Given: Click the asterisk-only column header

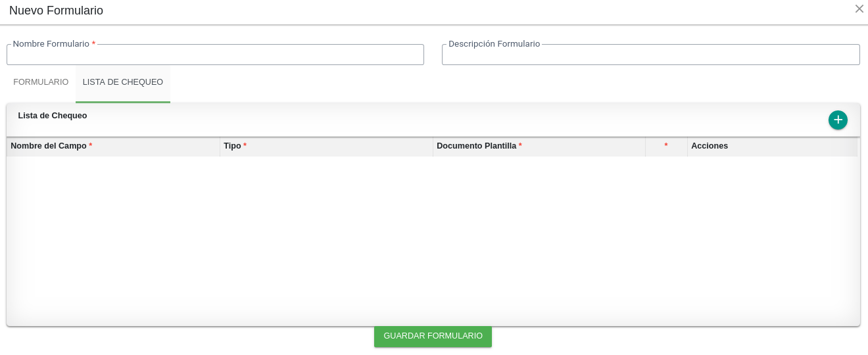Looking at the screenshot, I should coord(666,146).
